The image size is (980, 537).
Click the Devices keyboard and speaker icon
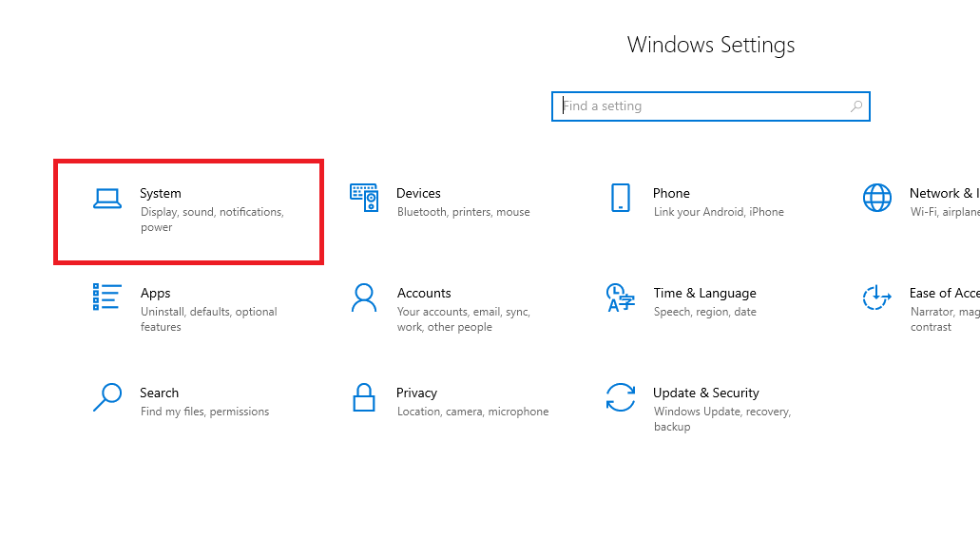coord(364,198)
